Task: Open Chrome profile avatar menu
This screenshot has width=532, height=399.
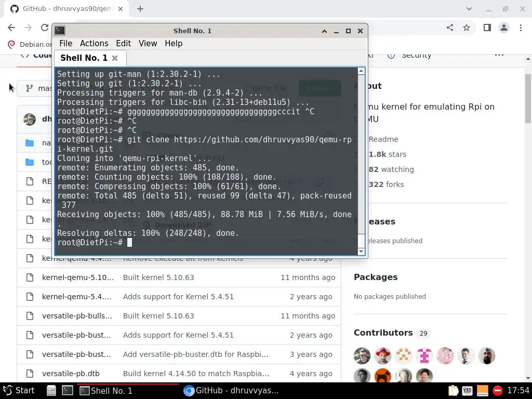Action: 504,28
